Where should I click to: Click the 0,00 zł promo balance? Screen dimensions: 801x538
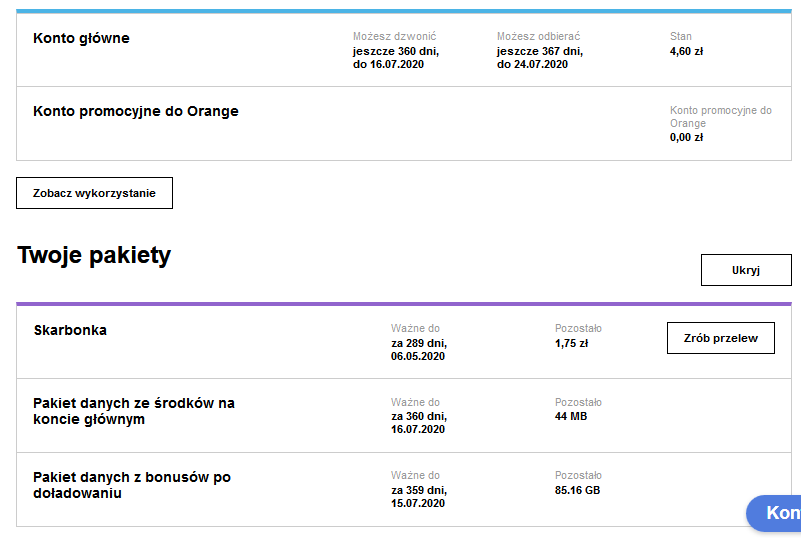(686, 137)
